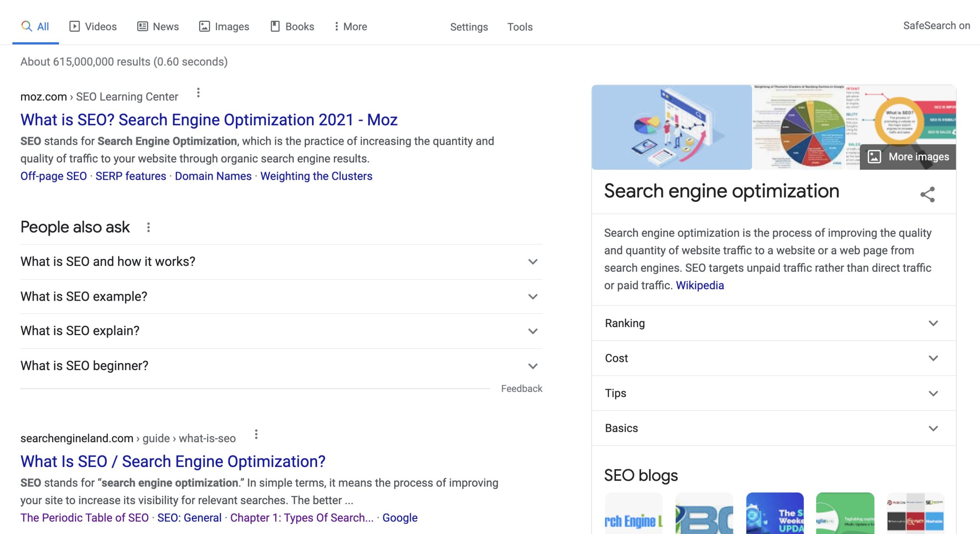The width and height of the screenshot is (980, 534).
Task: Expand 'What is SEO beginner?' question
Action: click(281, 366)
